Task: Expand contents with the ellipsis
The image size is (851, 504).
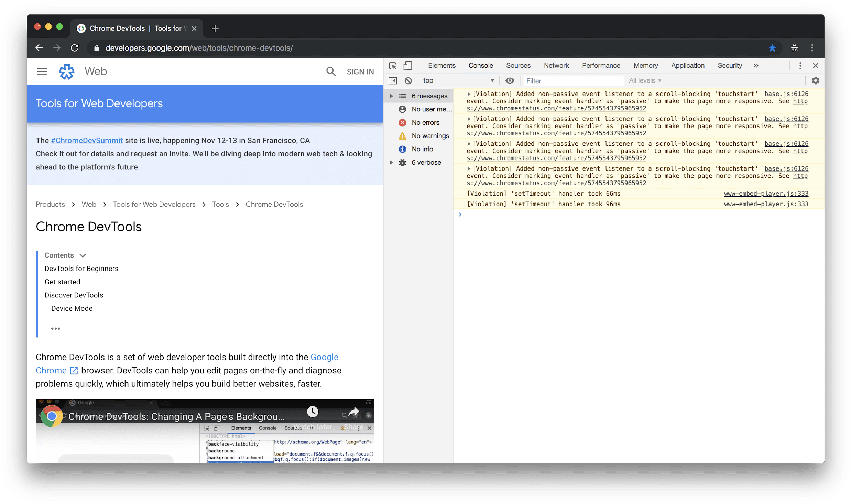Action: point(55,329)
